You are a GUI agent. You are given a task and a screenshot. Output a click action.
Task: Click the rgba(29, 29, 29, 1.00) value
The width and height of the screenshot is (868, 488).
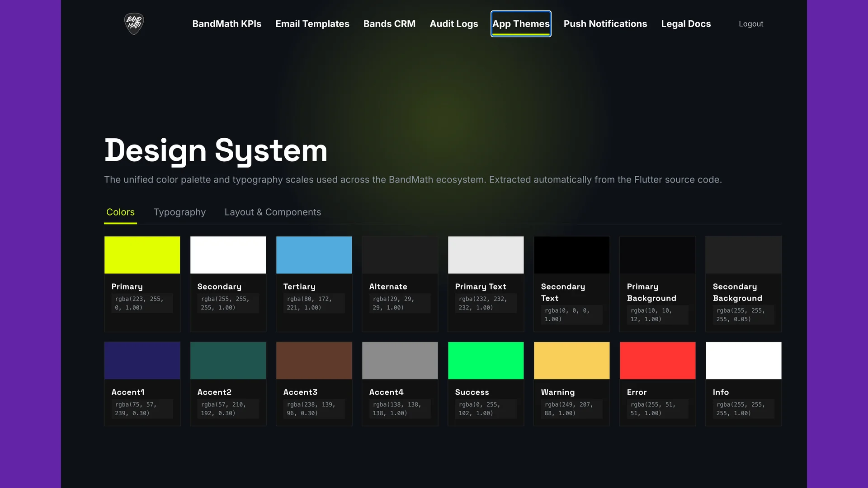(400, 303)
